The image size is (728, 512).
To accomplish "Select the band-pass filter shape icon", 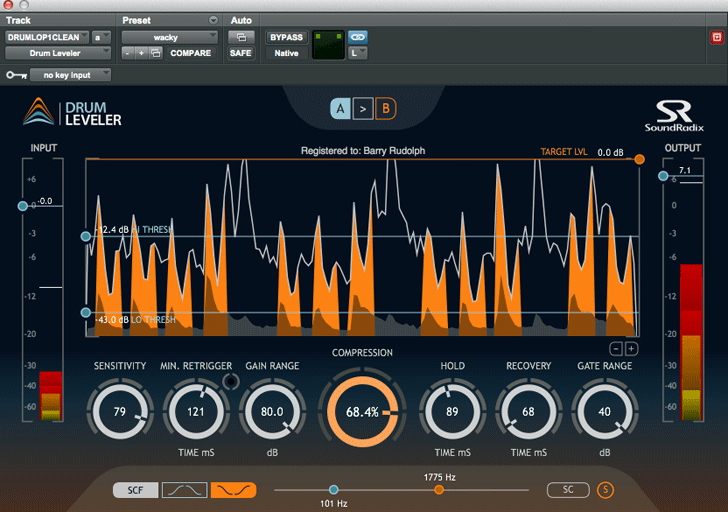I will point(185,490).
